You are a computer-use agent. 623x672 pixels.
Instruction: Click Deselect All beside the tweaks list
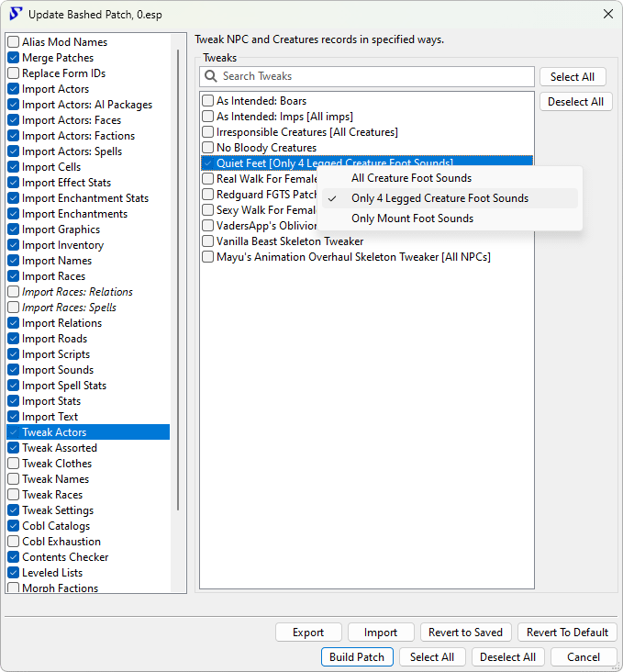point(575,102)
